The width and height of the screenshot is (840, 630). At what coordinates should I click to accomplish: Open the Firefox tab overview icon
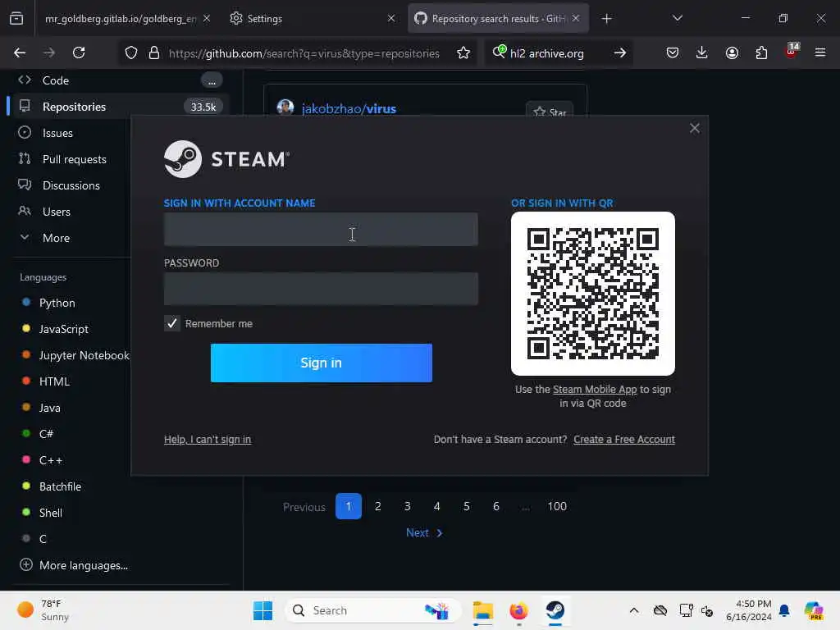[x=16, y=19]
